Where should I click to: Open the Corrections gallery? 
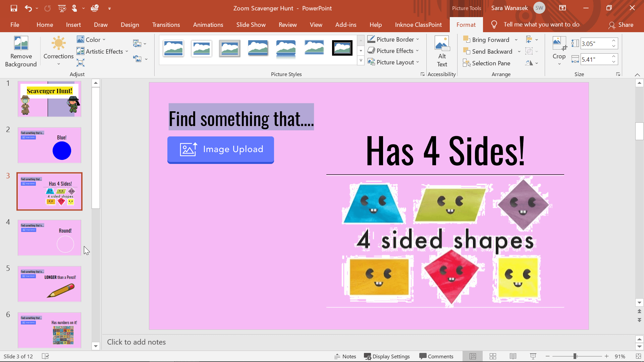[58, 52]
